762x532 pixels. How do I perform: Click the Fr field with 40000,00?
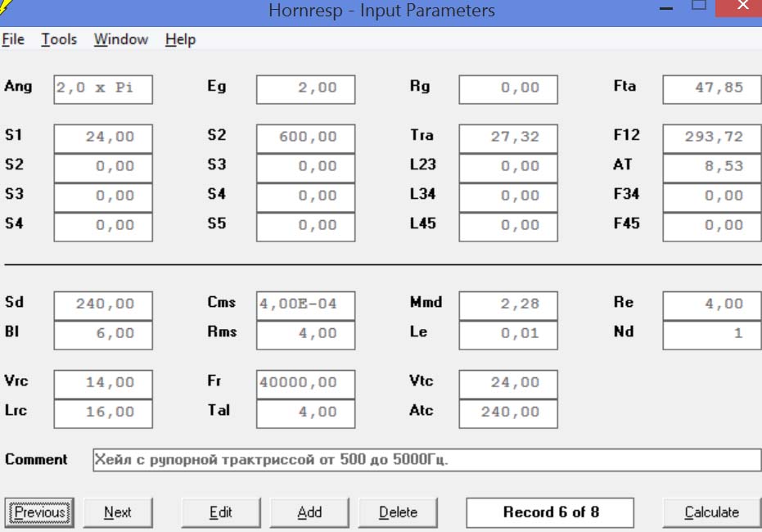click(305, 385)
